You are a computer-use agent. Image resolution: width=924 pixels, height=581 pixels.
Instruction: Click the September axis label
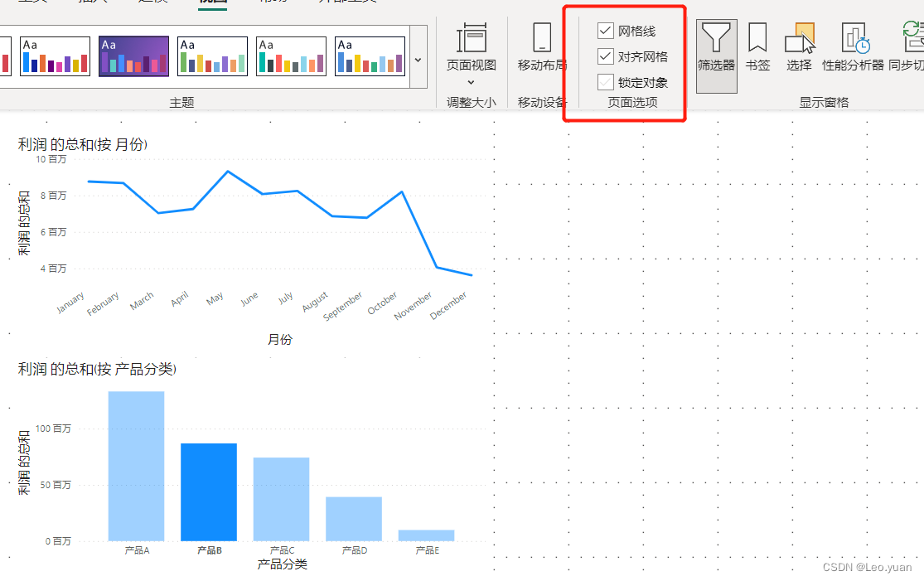point(343,306)
